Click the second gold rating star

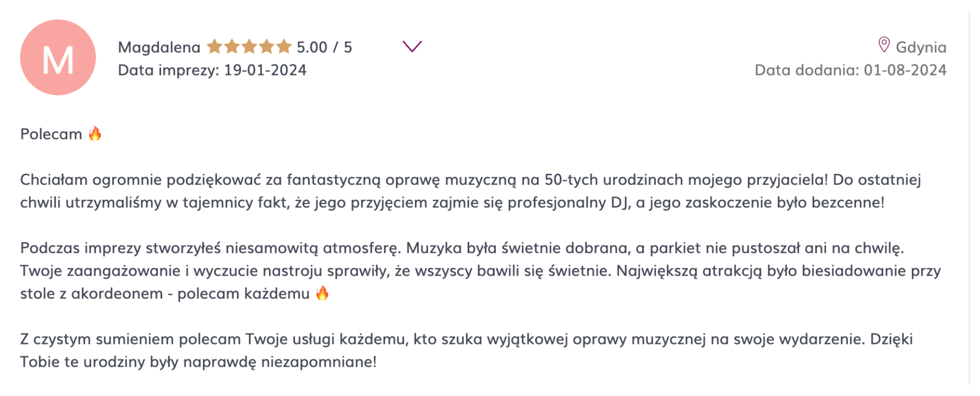point(232,47)
